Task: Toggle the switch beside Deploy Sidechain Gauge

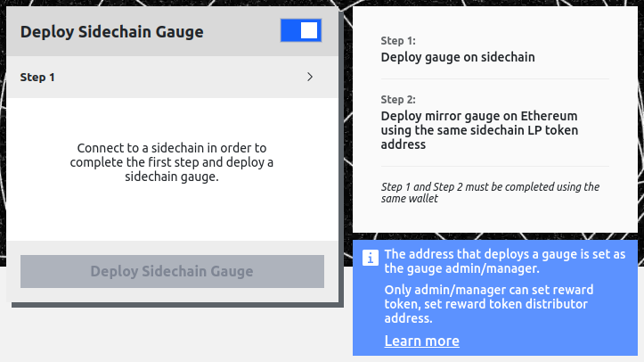Action: [x=300, y=31]
